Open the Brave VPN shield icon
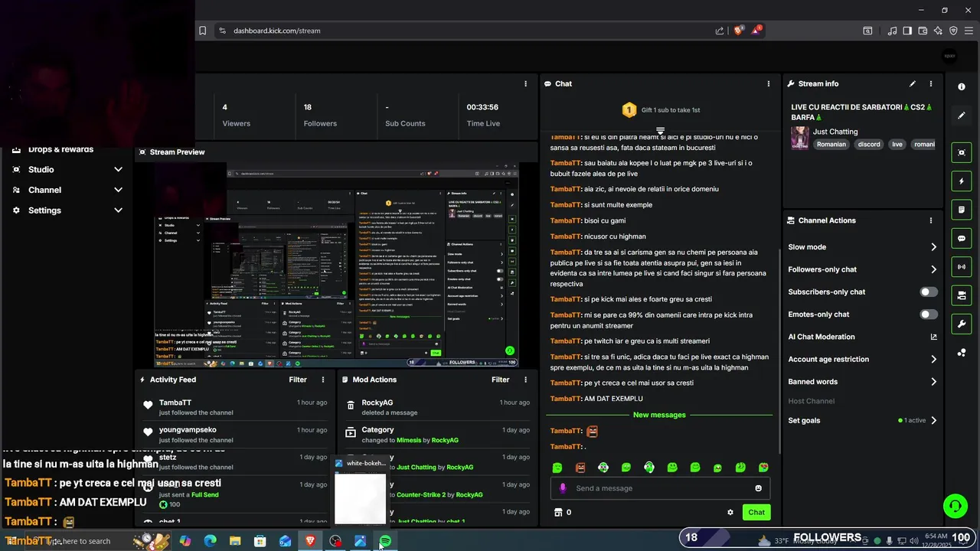 pos(953,31)
